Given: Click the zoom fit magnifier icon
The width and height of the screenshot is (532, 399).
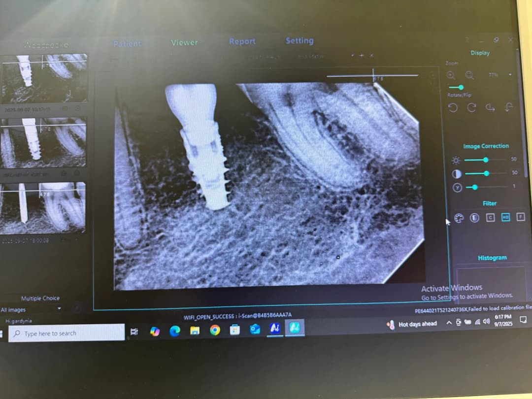Looking at the screenshot, I should click(469, 75).
